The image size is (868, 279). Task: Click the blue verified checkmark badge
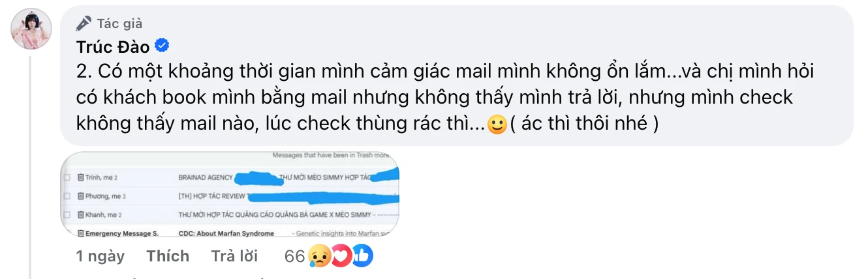tap(162, 46)
